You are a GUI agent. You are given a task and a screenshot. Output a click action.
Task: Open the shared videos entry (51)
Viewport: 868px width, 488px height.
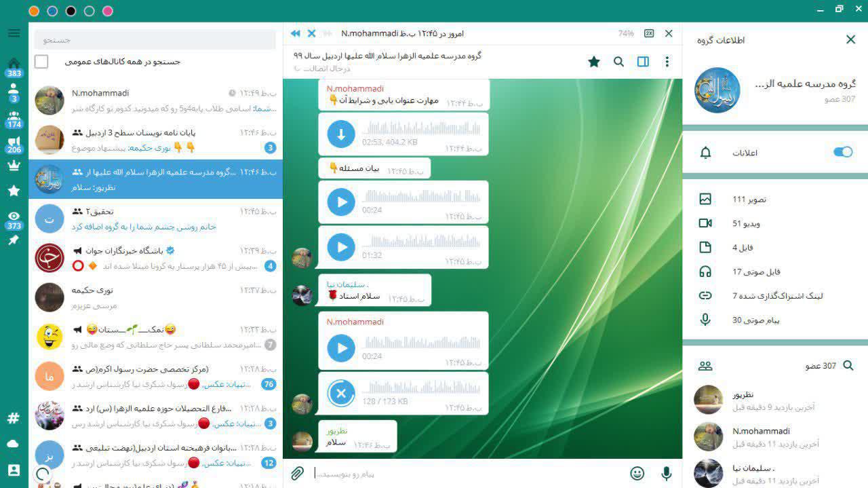(x=746, y=223)
